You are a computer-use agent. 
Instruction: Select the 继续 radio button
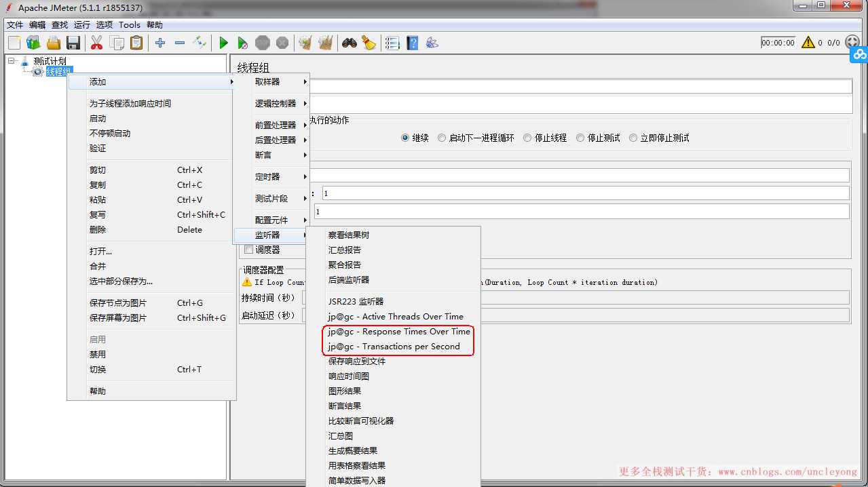[x=405, y=138]
